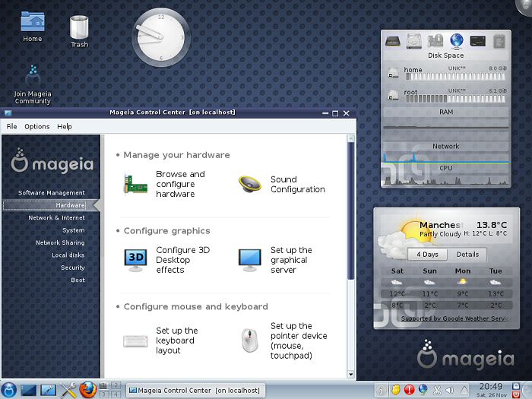Click the Set up the keyboard layout label
This screenshot has width=532, height=399.
click(x=177, y=340)
